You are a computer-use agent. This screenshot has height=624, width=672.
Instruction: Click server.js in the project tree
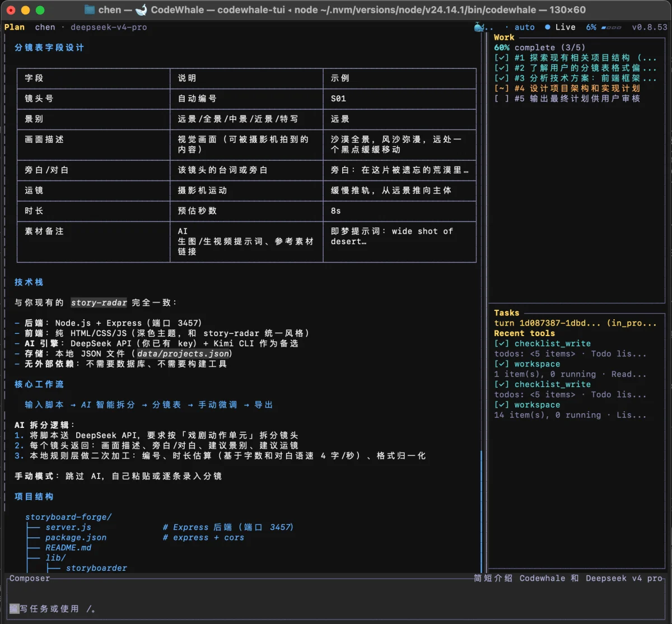click(68, 527)
